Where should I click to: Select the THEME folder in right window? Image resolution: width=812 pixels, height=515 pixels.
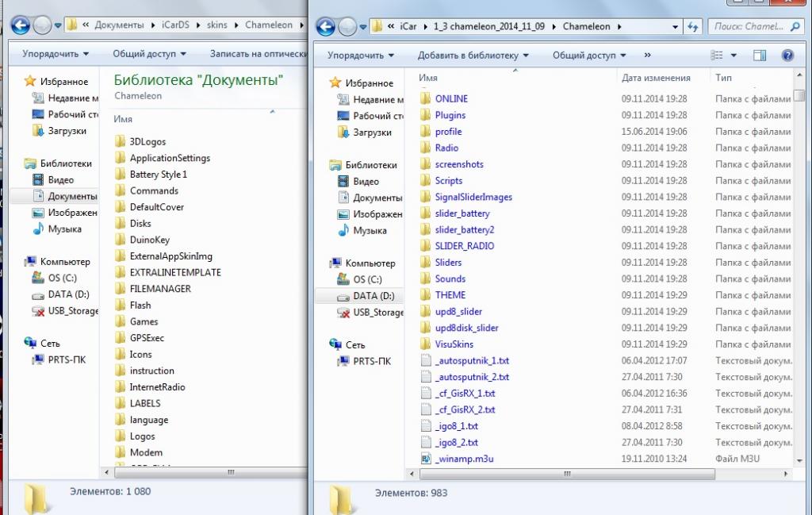tap(450, 295)
